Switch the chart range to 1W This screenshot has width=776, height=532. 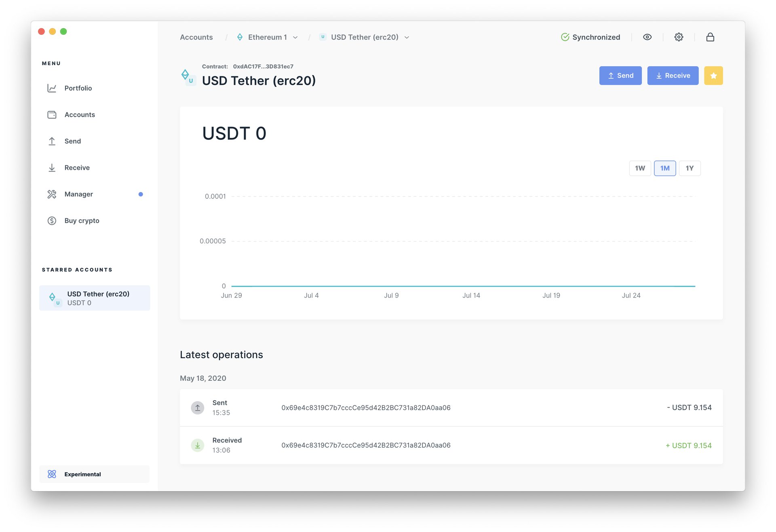coord(640,168)
